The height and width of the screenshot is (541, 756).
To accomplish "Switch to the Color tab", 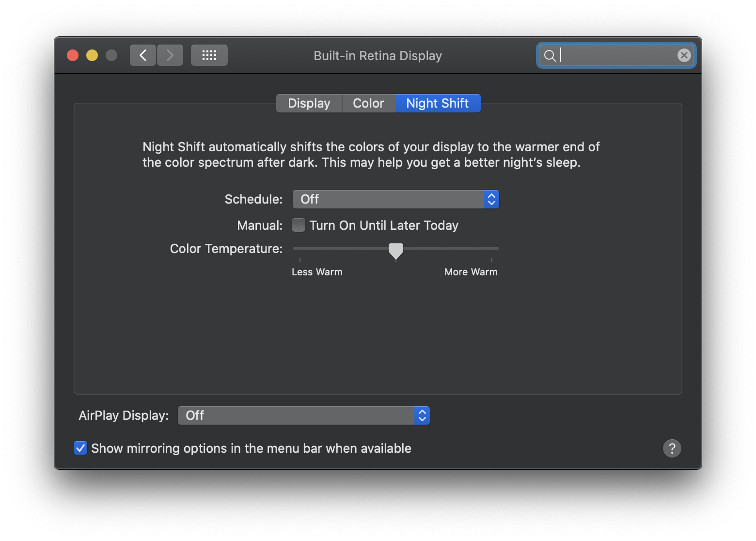I will 368,103.
